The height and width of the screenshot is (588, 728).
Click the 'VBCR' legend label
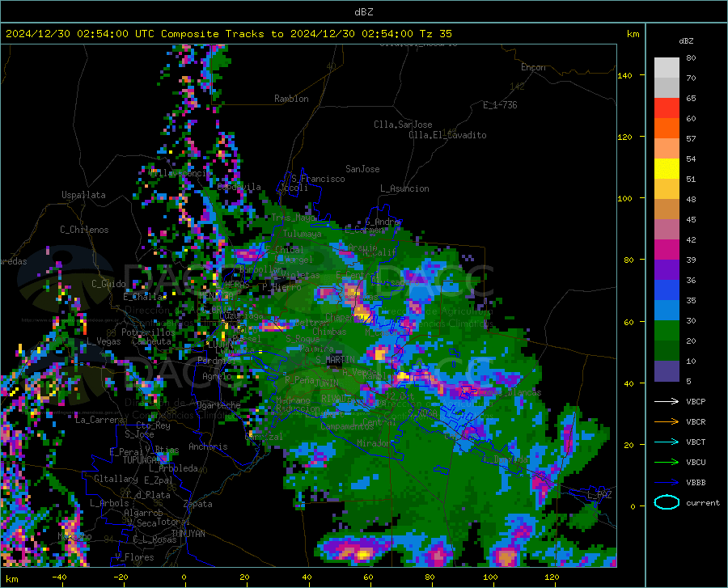pyautogui.click(x=696, y=421)
